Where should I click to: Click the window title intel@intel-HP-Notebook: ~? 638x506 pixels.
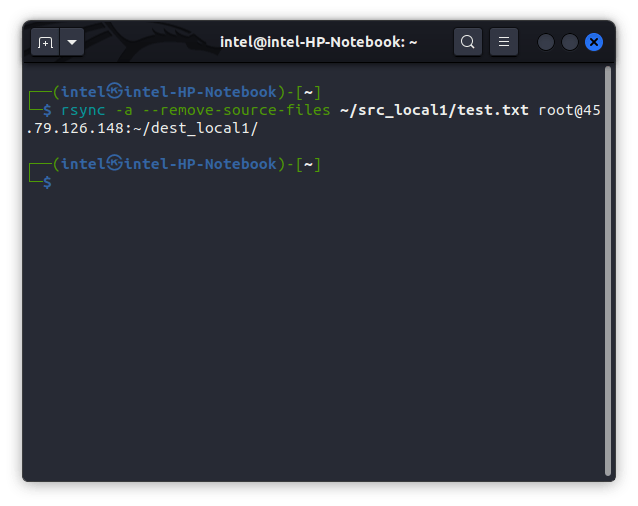[318, 42]
